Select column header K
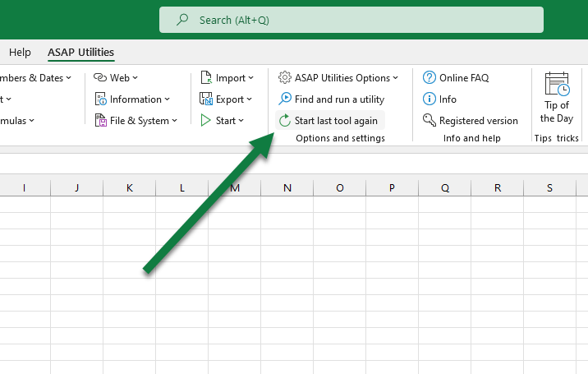This screenshot has width=588, height=374. click(x=130, y=187)
